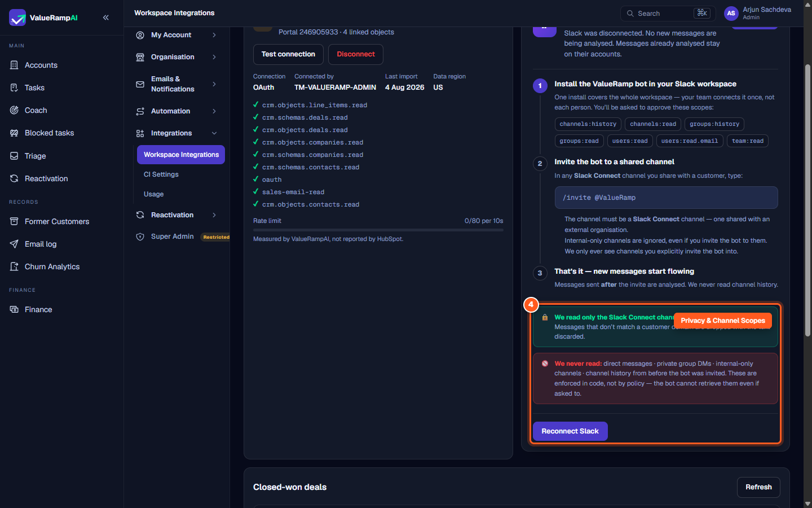Click the Reactivation refresh icon in main sidebar
The width and height of the screenshot is (812, 508).
[14, 178]
